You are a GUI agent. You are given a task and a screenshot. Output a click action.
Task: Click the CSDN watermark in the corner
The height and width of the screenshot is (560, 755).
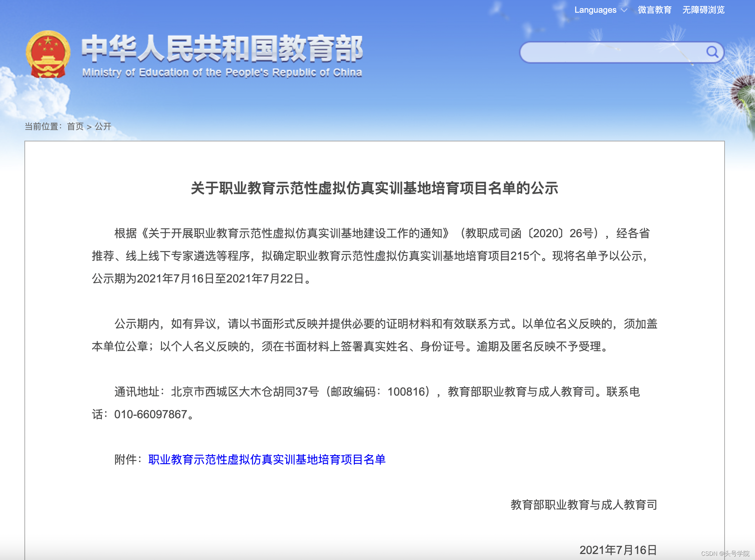(x=725, y=553)
